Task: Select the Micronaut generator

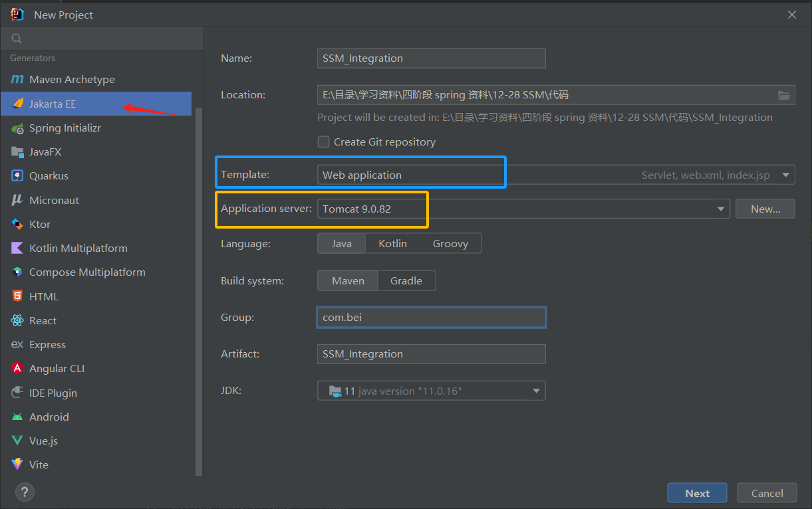Action: pos(96,200)
